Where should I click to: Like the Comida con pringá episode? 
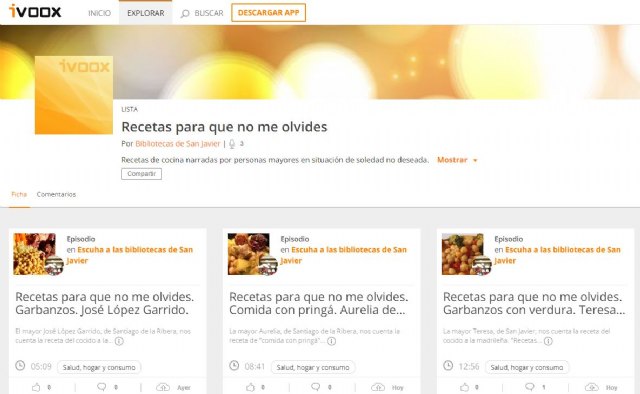click(x=250, y=387)
